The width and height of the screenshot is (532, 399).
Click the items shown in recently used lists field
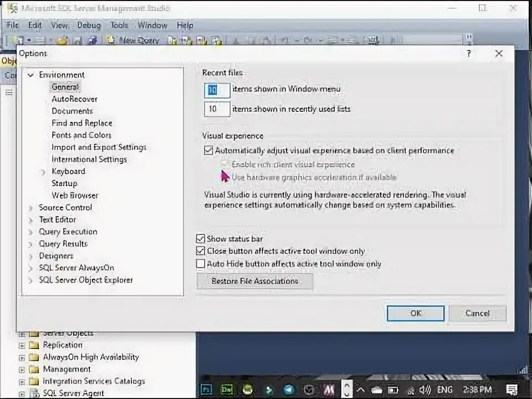[x=217, y=109]
